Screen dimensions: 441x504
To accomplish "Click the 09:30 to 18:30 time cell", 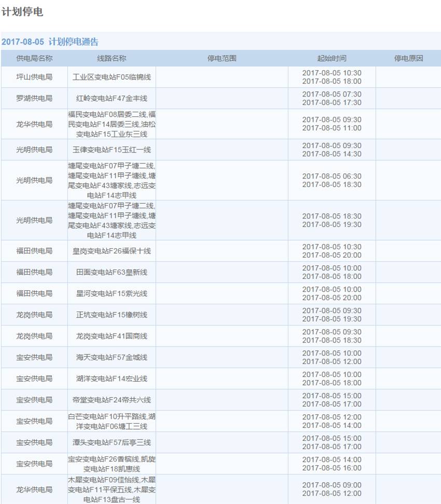I will [332, 336].
